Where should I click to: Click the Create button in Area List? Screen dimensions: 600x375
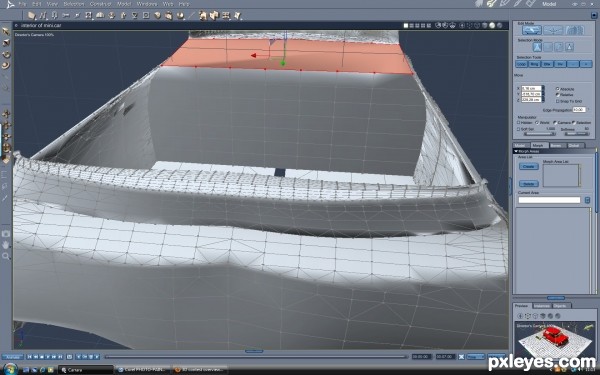[x=528, y=166]
